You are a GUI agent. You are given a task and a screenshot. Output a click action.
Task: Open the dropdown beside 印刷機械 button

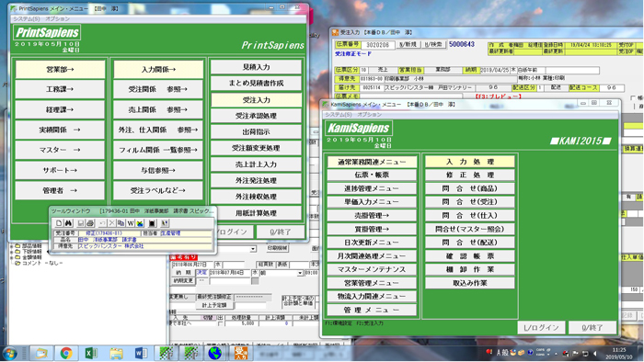click(253, 249)
